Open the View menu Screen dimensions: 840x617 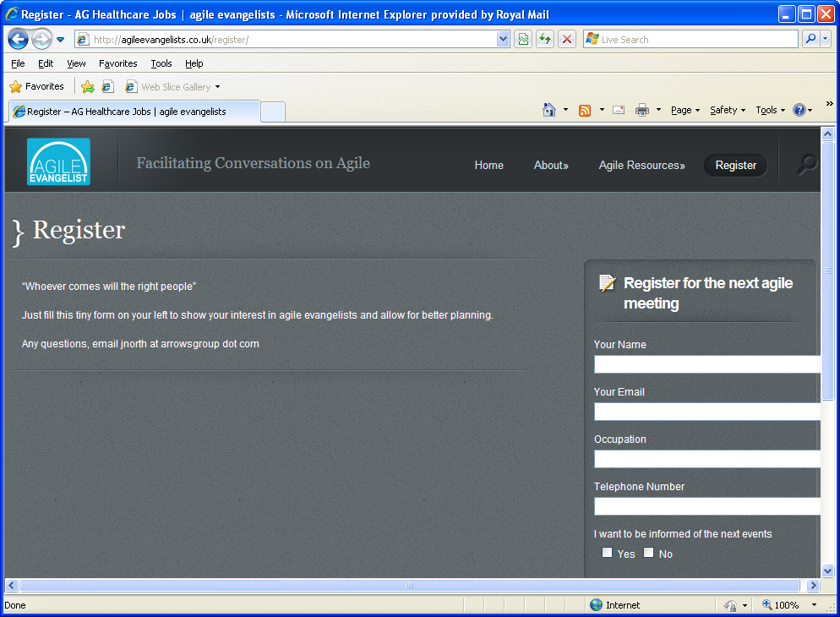pyautogui.click(x=76, y=63)
